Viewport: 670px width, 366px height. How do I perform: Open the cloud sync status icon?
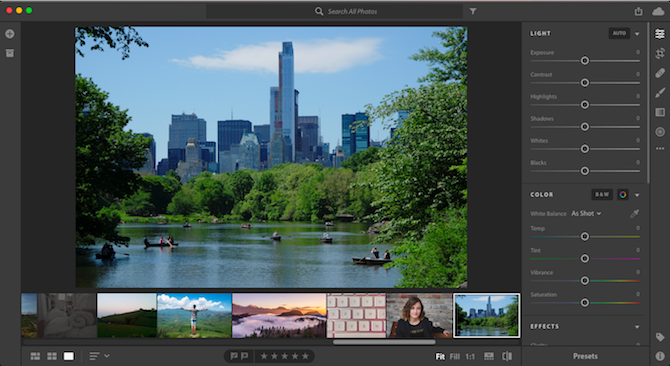point(658,12)
